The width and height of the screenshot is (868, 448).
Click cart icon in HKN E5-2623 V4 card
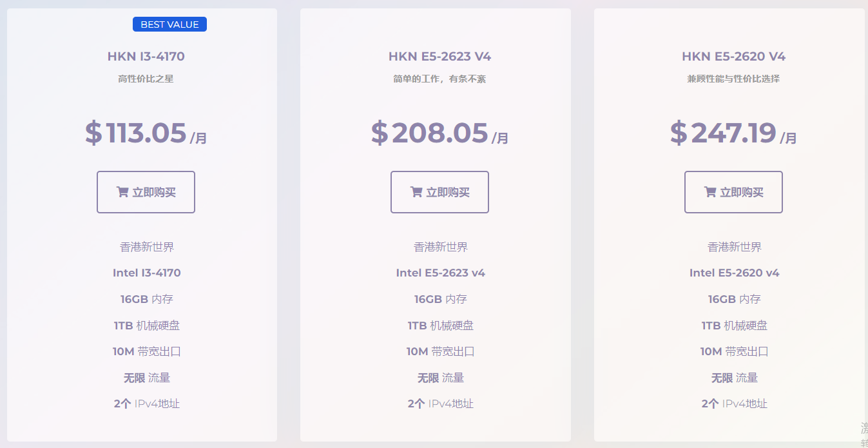tap(416, 192)
